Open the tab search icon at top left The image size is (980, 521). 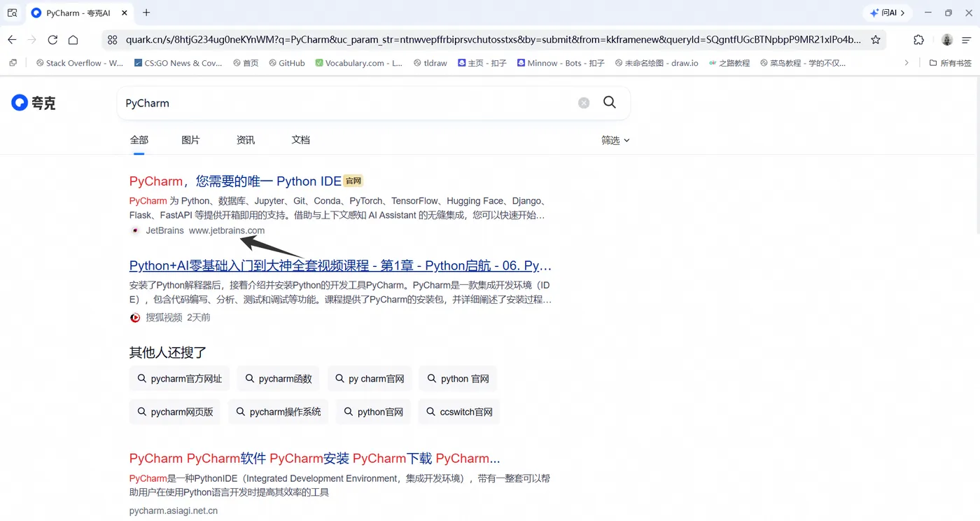(x=12, y=13)
